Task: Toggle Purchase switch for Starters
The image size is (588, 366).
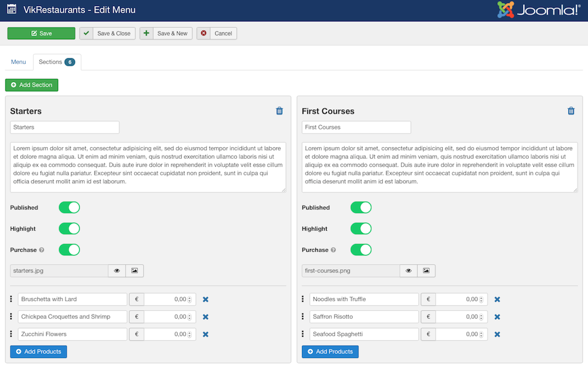Action: pyautogui.click(x=69, y=250)
